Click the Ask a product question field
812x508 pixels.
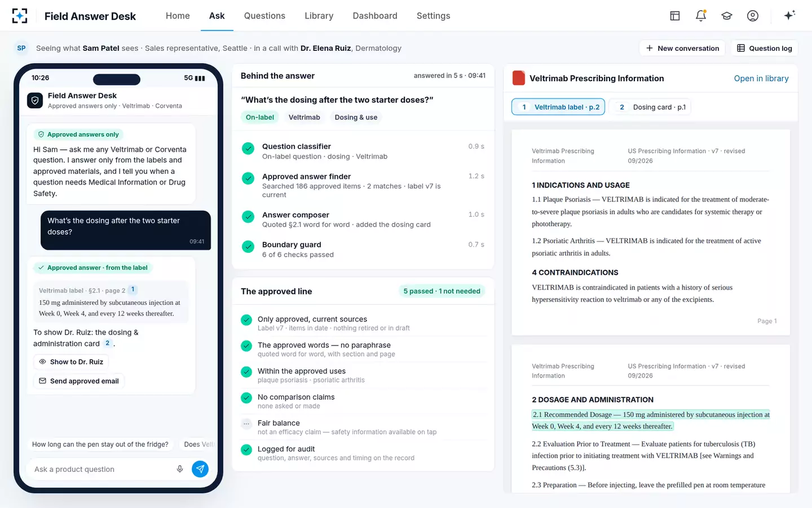pos(103,469)
